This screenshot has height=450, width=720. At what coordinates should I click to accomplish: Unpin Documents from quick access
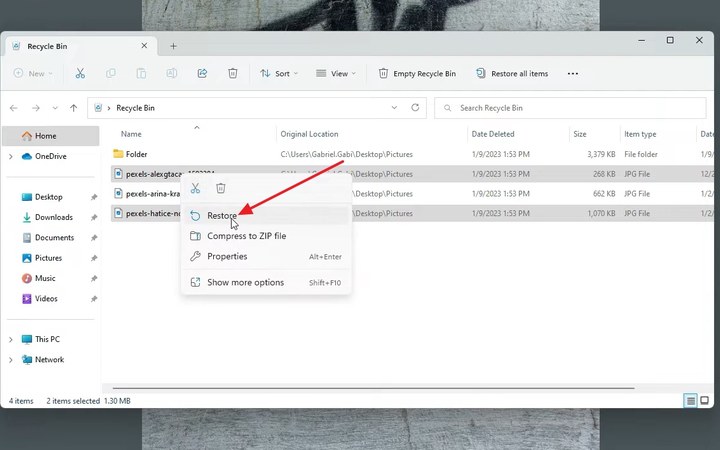pyautogui.click(x=94, y=238)
